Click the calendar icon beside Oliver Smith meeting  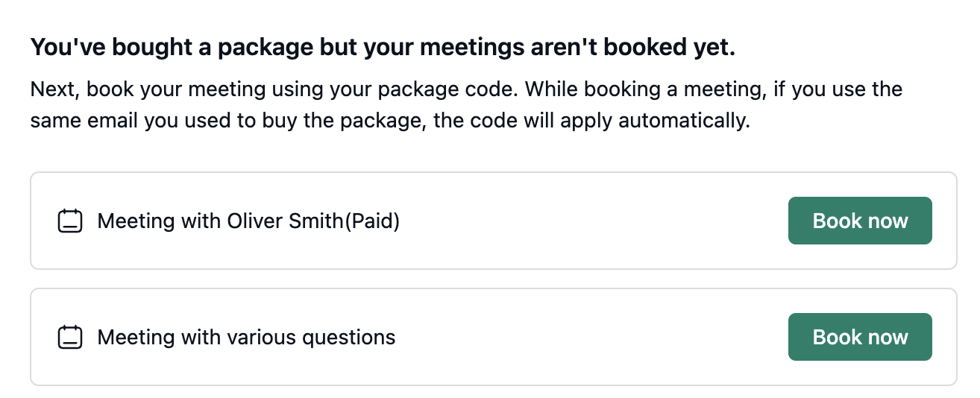69,221
